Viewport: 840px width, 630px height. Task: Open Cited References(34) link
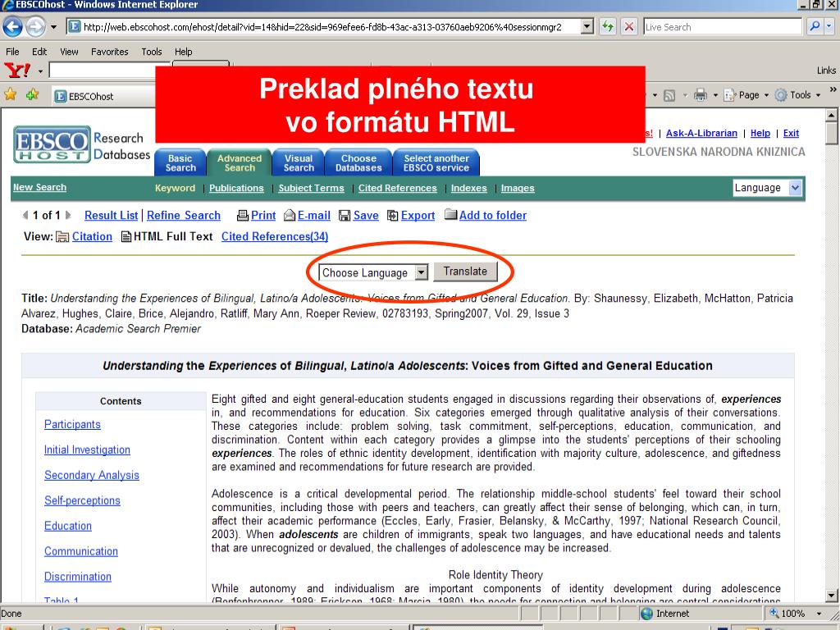pos(275,237)
